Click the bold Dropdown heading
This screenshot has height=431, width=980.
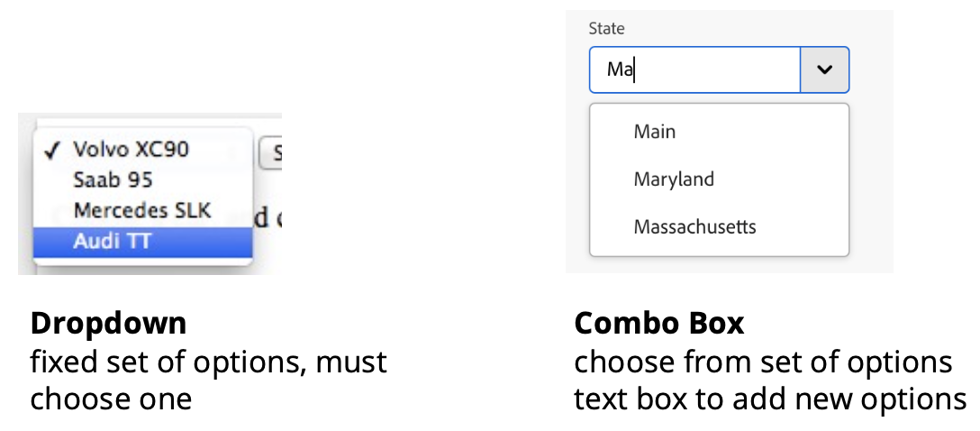(x=108, y=323)
